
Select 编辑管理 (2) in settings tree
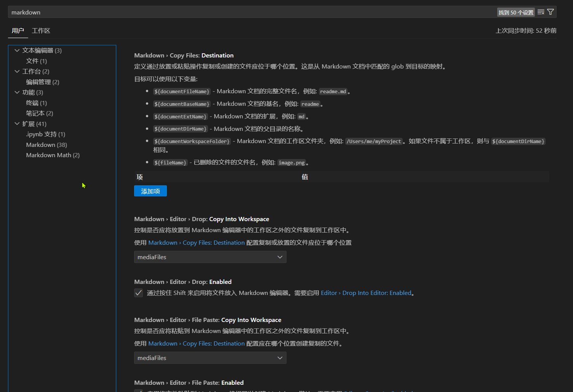(x=43, y=82)
